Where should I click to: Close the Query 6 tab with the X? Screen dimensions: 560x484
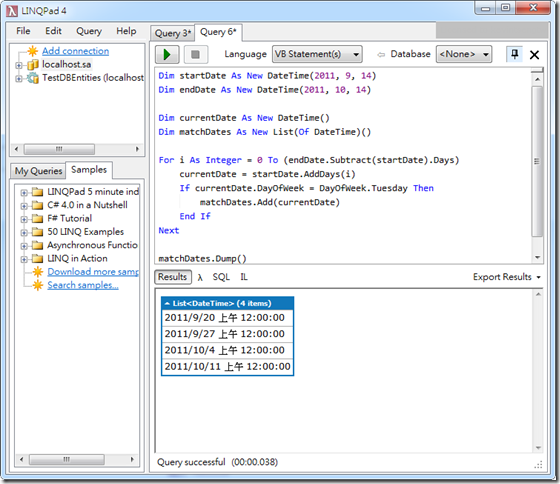pyautogui.click(x=534, y=55)
